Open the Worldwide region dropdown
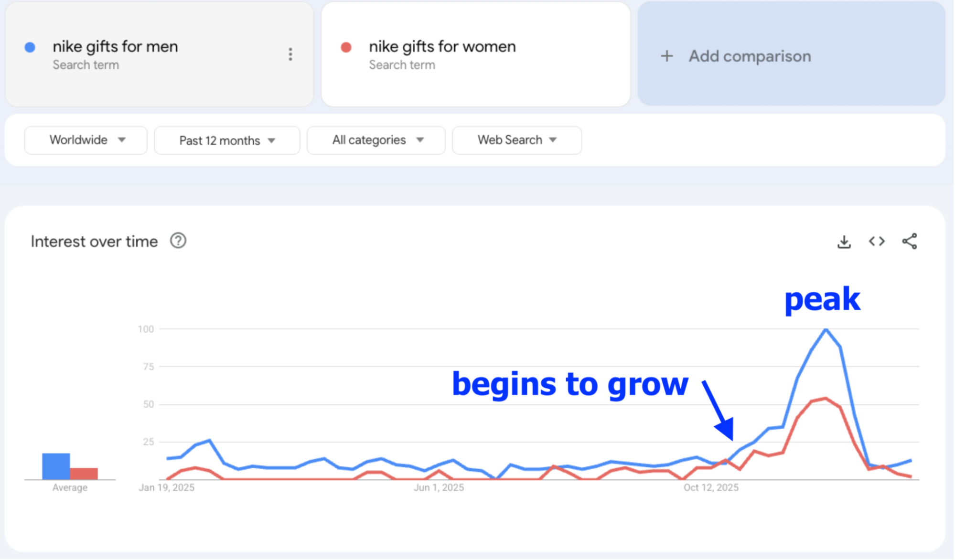 86,140
